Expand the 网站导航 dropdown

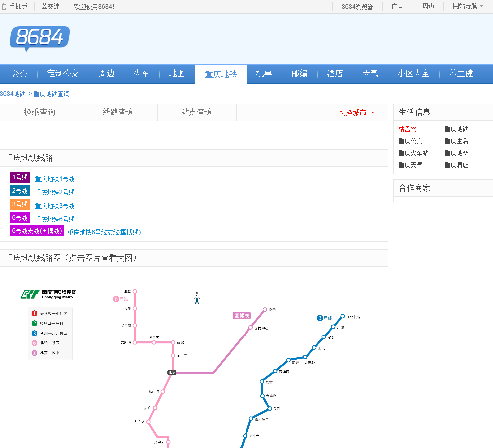coord(468,6)
